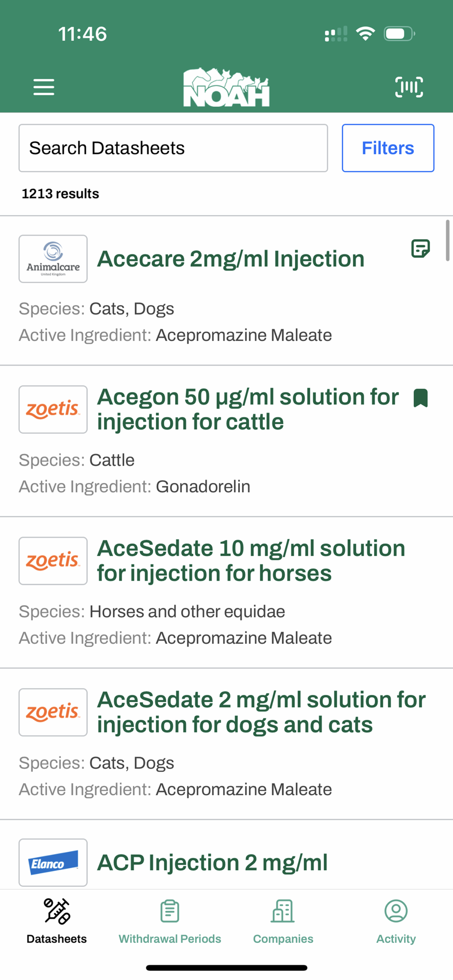The width and height of the screenshot is (453, 980).
Task: Open AceSedate 2 mg/ml dogs and cats
Action: [x=261, y=712]
